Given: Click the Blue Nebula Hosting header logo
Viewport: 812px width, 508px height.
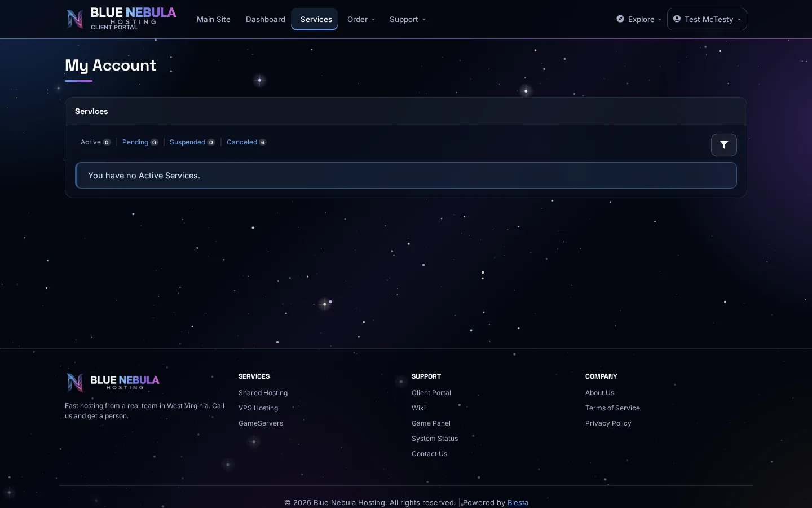Looking at the screenshot, I should click(x=121, y=19).
